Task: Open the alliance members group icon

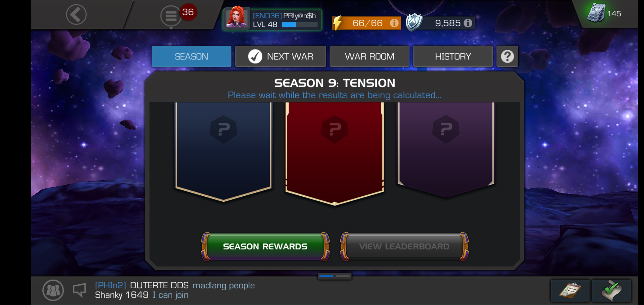Action: (53, 290)
